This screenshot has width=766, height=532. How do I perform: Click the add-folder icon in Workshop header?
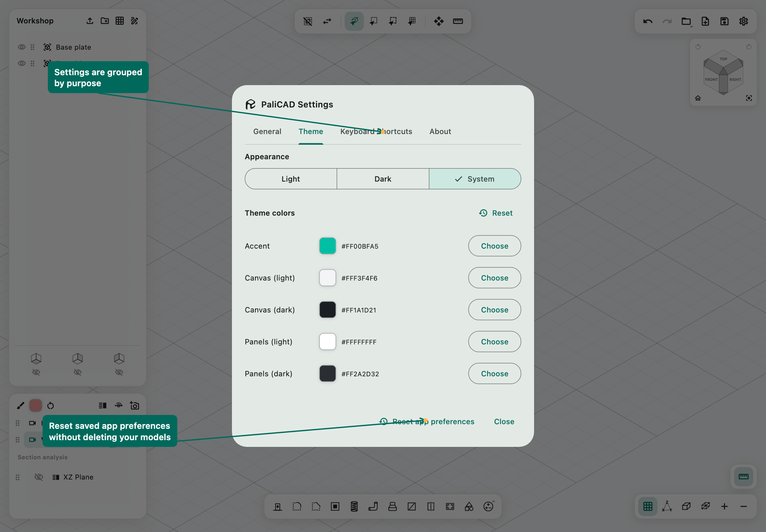tap(105, 21)
